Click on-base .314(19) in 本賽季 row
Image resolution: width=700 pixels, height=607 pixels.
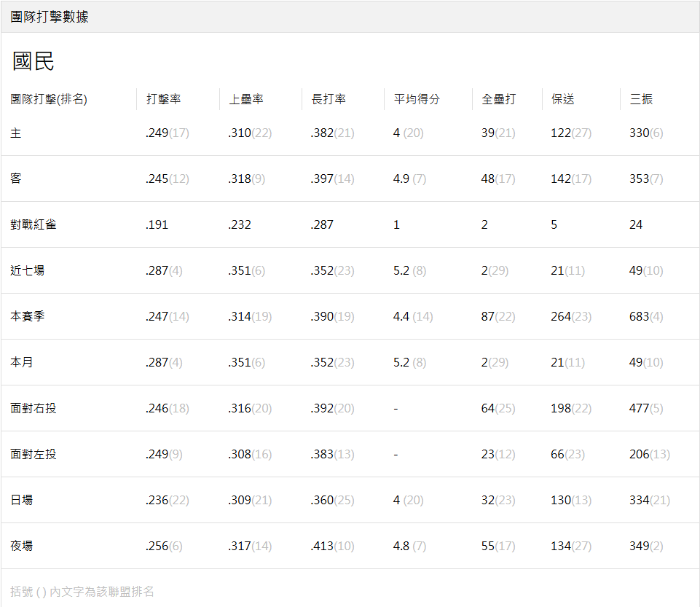point(250,317)
